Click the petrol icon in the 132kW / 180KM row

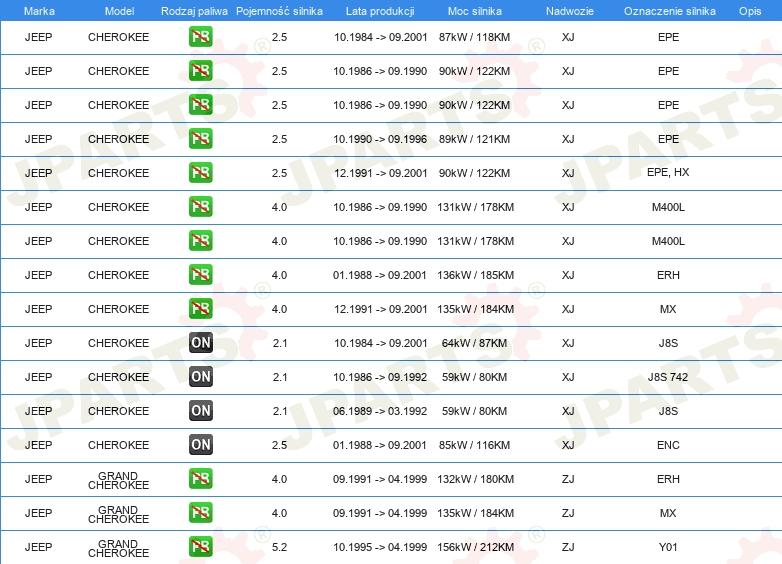(200, 478)
